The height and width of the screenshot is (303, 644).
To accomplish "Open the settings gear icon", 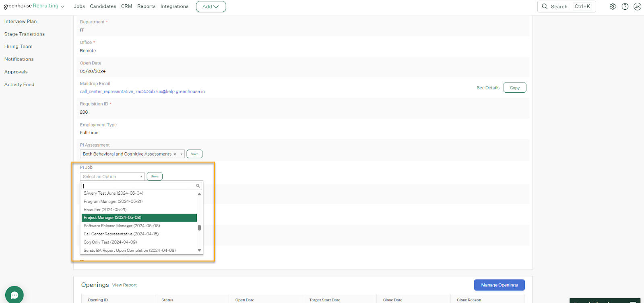I will (x=613, y=6).
